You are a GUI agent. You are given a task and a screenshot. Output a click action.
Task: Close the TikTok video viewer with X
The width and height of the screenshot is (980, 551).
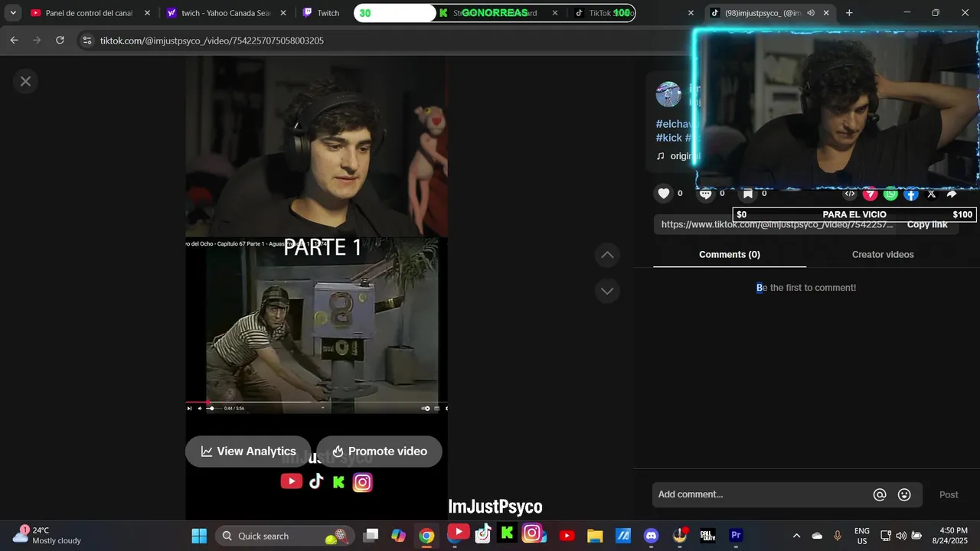pyautogui.click(x=25, y=81)
